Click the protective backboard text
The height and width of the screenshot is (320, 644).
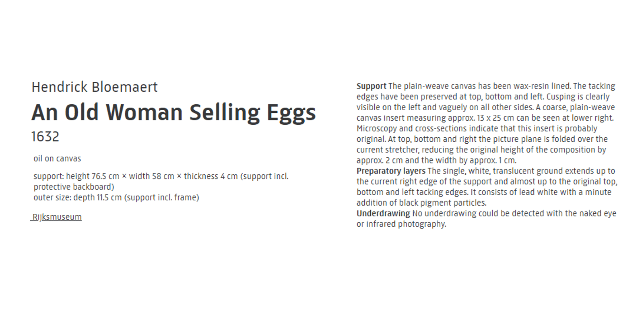tap(74, 187)
